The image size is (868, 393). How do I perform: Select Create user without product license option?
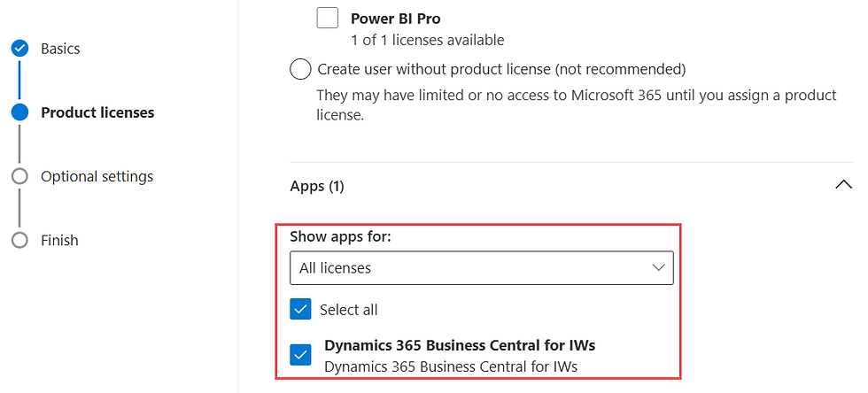[x=300, y=70]
